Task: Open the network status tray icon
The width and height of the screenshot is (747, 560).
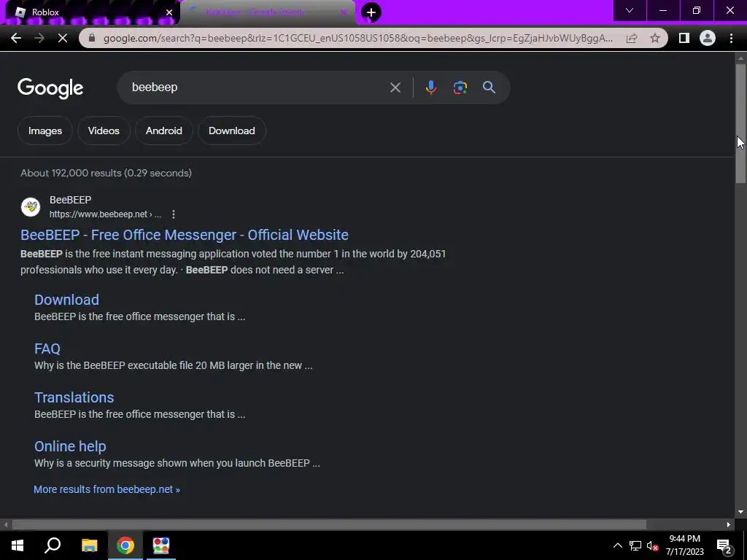Action: pos(635,545)
